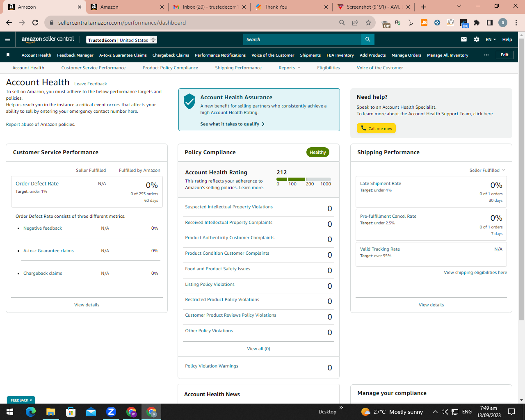Image resolution: width=525 pixels, height=420 pixels.
Task: Click the Leave Feedback link
Action: 91,84
